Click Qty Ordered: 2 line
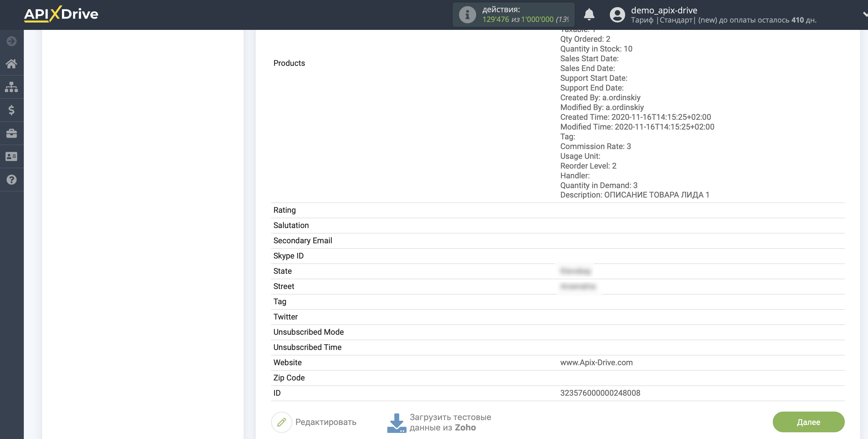The image size is (868, 439). click(x=585, y=39)
